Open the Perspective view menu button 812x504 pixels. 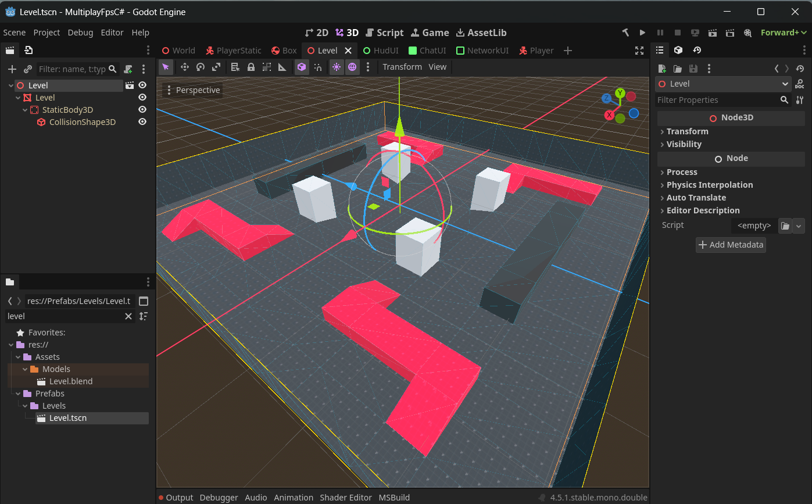click(193, 90)
